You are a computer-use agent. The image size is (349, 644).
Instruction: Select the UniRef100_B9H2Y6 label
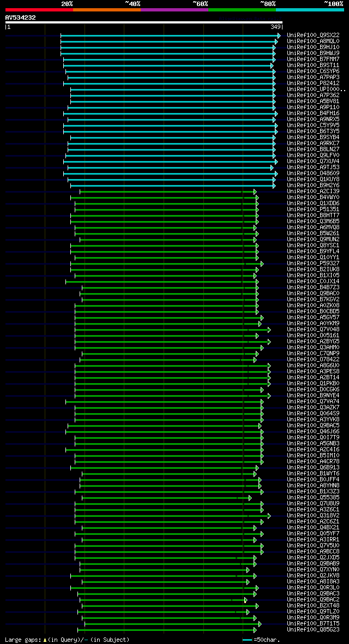click(x=313, y=185)
